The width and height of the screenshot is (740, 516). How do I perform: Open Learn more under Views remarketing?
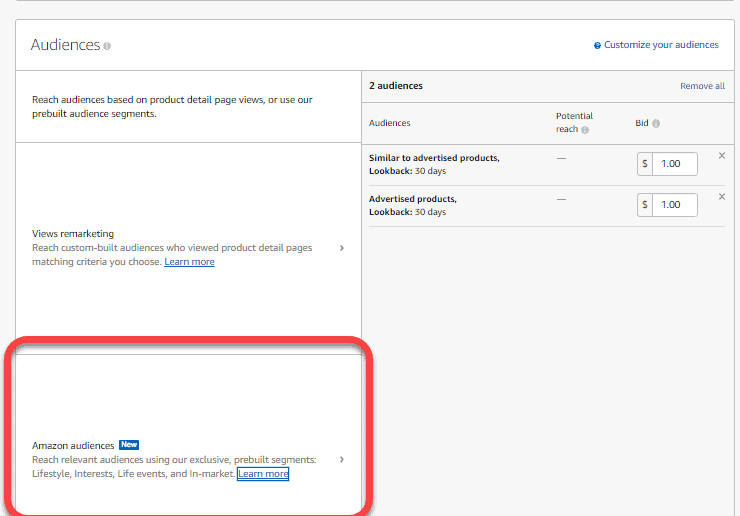pos(189,262)
